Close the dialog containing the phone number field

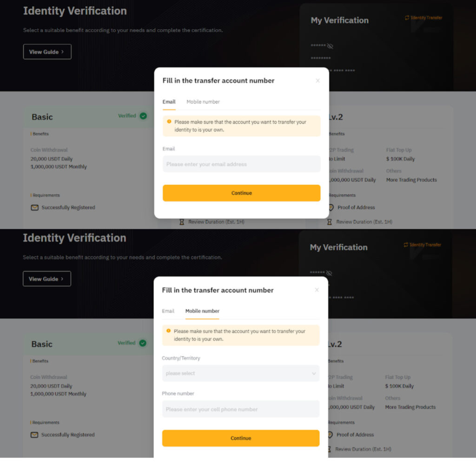click(317, 290)
